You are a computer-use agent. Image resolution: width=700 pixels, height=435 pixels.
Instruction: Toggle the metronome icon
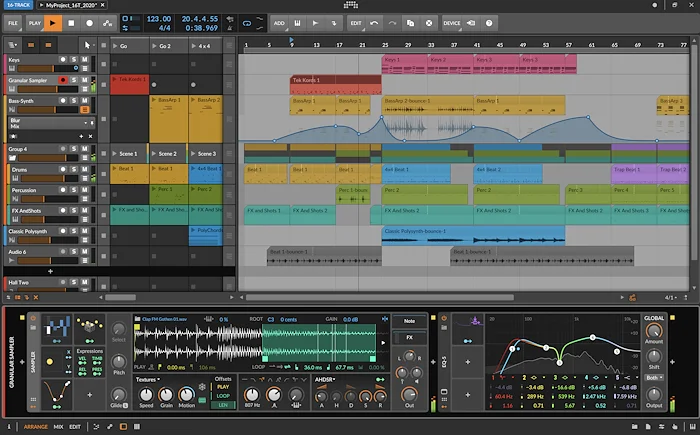click(x=229, y=27)
